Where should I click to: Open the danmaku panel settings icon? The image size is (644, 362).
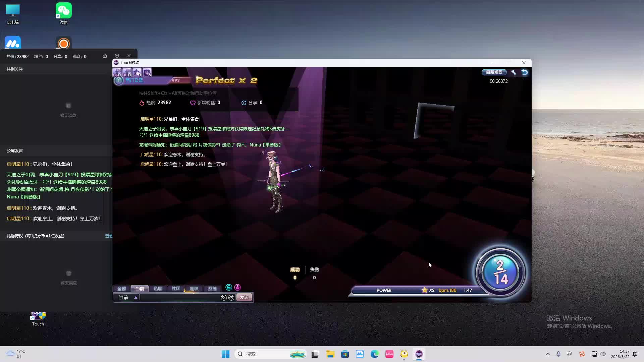(117, 56)
